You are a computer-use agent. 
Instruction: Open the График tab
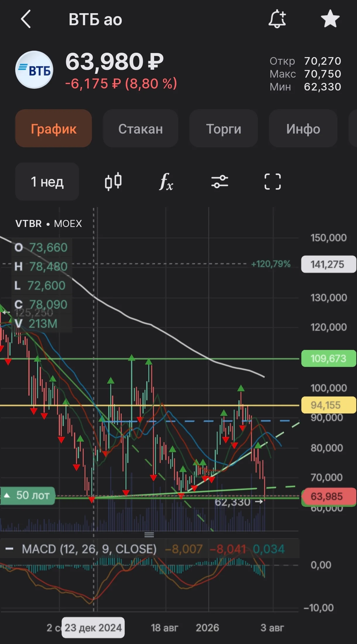[x=54, y=128]
